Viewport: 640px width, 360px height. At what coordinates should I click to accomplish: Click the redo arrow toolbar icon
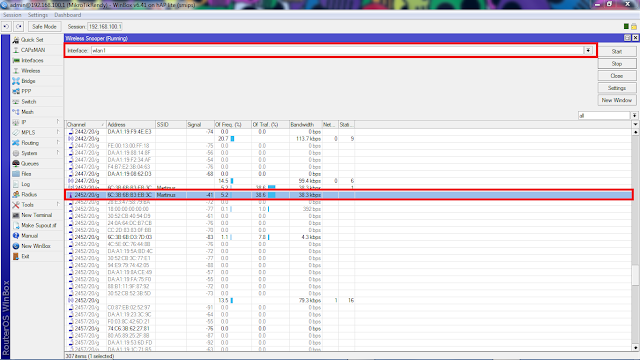[x=19, y=27]
